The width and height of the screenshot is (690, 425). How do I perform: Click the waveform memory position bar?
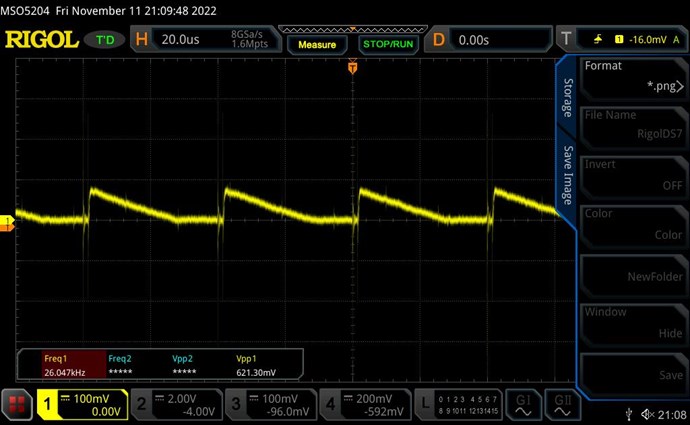click(x=352, y=29)
